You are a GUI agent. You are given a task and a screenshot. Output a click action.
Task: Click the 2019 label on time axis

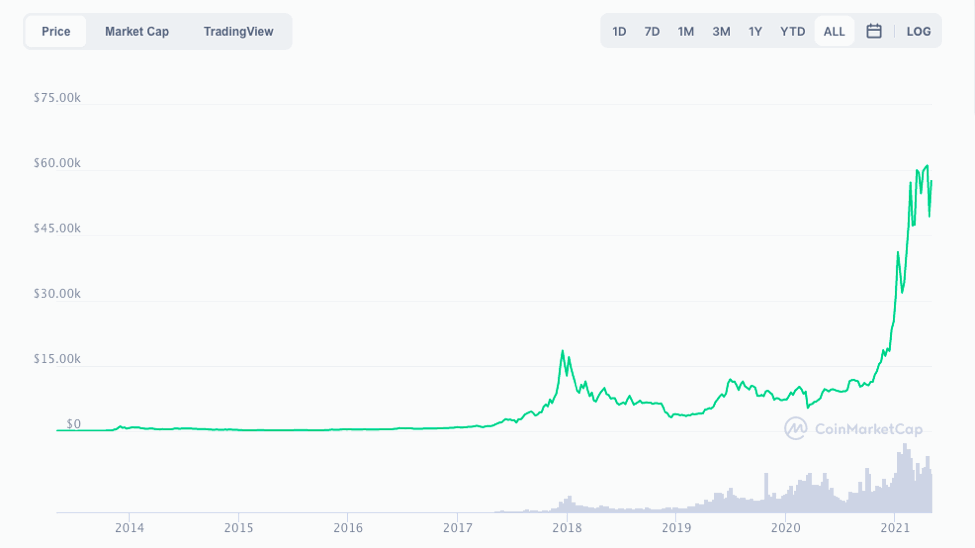(x=677, y=527)
